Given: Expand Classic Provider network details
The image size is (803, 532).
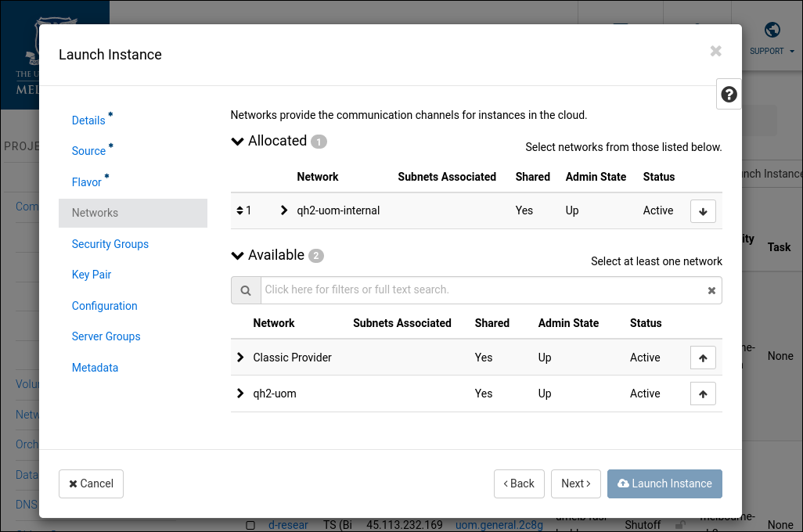Looking at the screenshot, I should 240,358.
